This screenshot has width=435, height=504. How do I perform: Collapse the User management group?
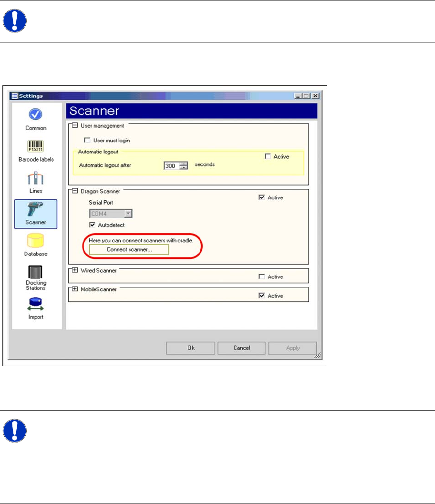[75, 125]
